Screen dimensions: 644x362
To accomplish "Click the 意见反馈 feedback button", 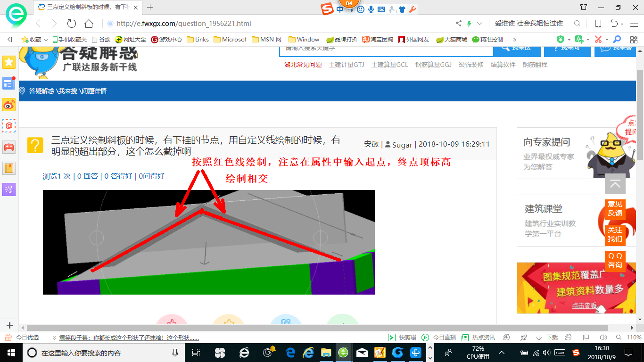I will pyautogui.click(x=615, y=209).
